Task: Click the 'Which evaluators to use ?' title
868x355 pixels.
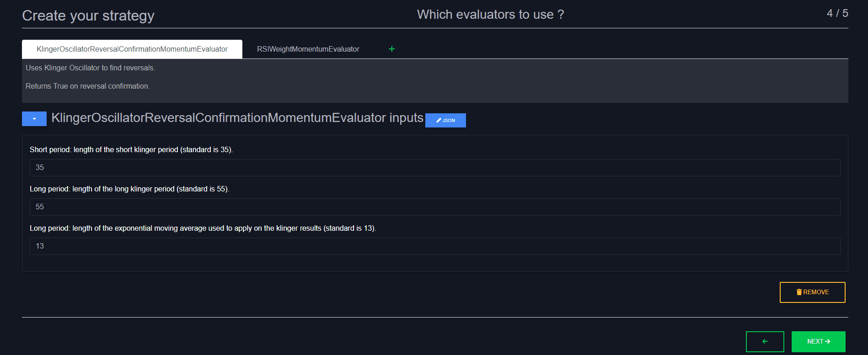Action: (x=490, y=15)
